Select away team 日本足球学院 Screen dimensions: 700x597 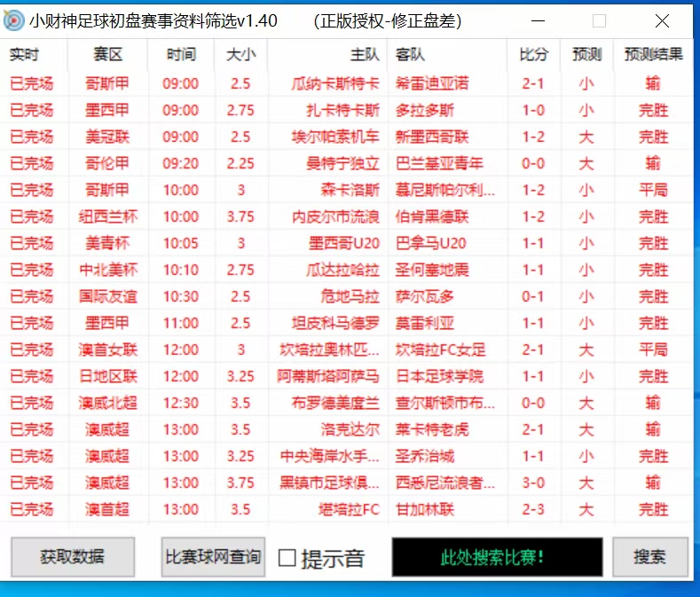point(439,376)
